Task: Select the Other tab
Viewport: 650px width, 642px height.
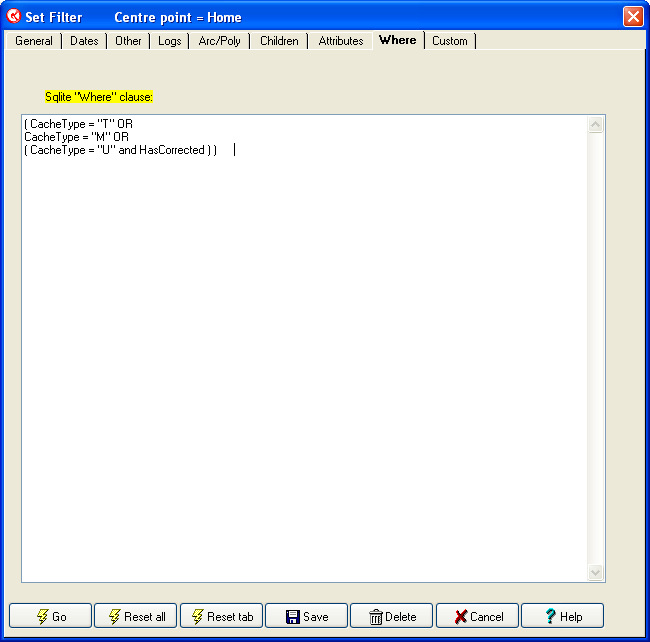Action: [128, 41]
